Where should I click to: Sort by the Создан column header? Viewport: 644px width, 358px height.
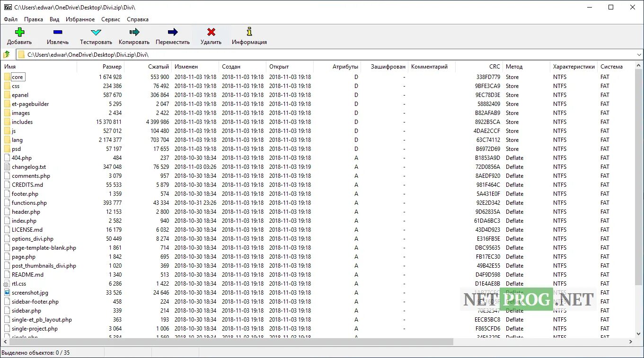242,67
